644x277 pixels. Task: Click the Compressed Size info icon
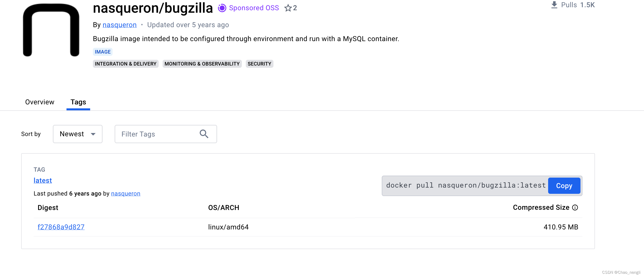tap(575, 208)
